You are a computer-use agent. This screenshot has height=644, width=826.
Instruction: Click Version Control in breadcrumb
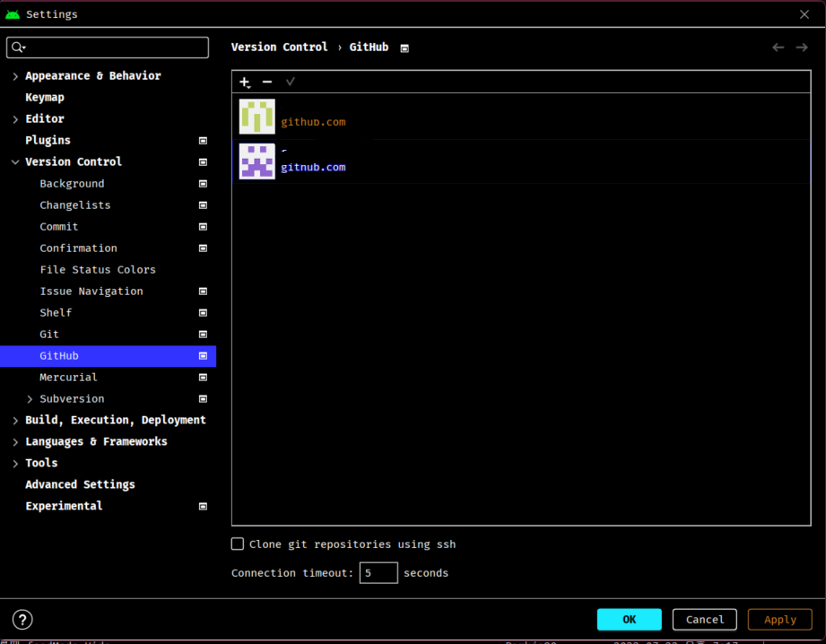coord(279,48)
